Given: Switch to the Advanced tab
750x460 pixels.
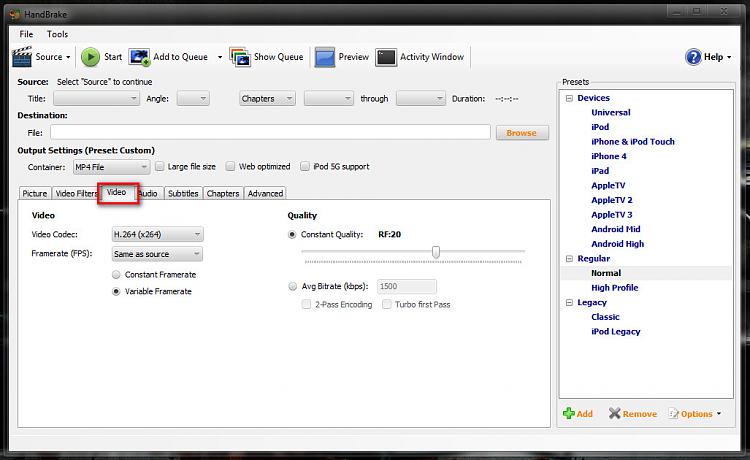Looking at the screenshot, I should coord(265,193).
